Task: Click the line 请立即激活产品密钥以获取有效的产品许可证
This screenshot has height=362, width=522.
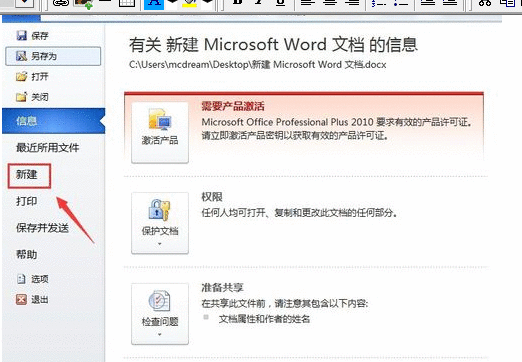Action: tap(295, 135)
